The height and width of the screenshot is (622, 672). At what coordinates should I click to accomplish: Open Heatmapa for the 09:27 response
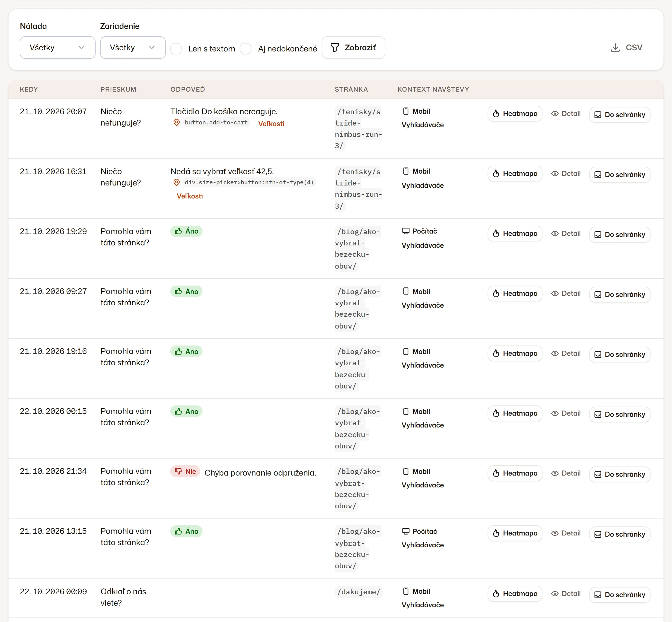tap(515, 293)
